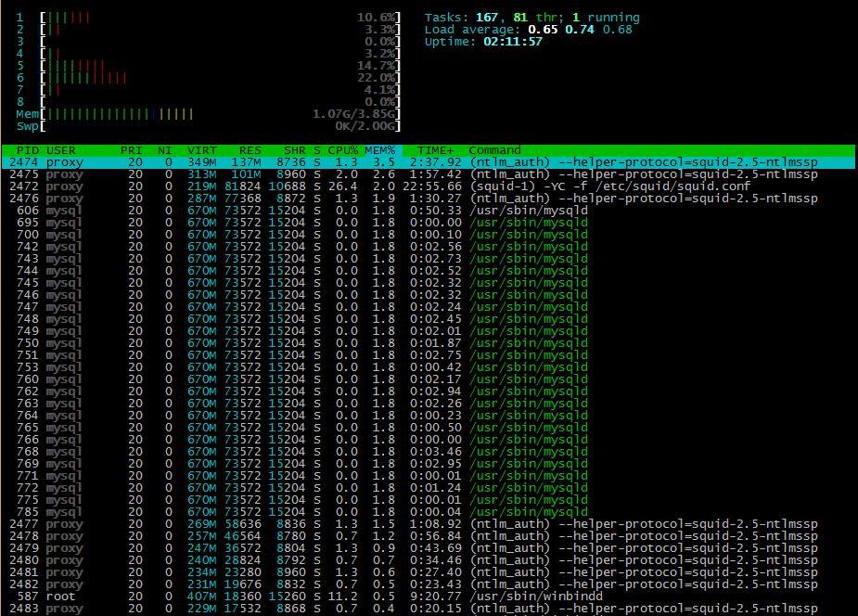The width and height of the screenshot is (858, 616).
Task: Select mysqld thread with PID 766
Action: (429, 440)
